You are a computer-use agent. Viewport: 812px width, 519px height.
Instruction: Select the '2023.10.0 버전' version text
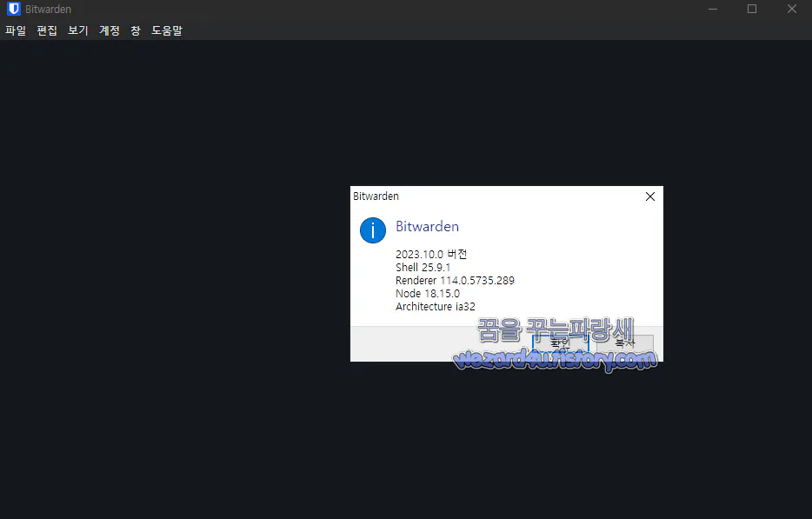click(x=431, y=255)
